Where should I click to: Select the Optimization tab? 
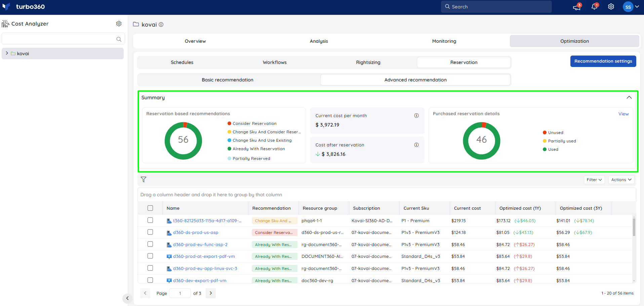click(x=574, y=41)
